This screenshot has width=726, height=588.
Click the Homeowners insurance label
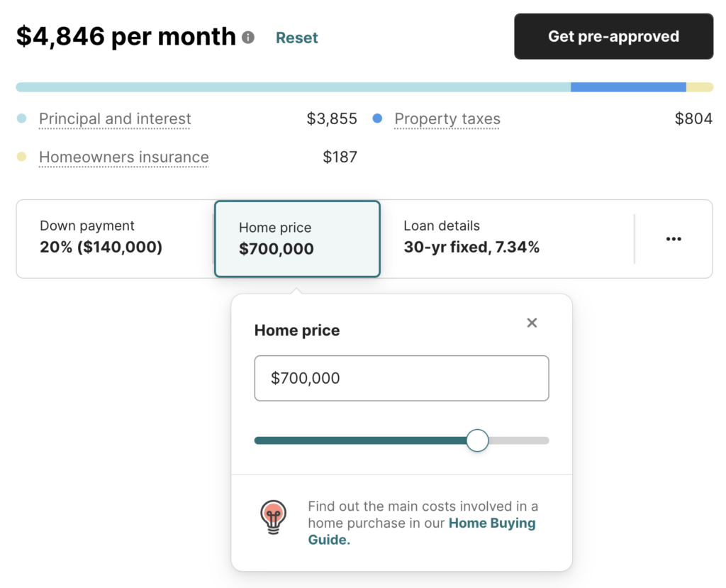[124, 157]
